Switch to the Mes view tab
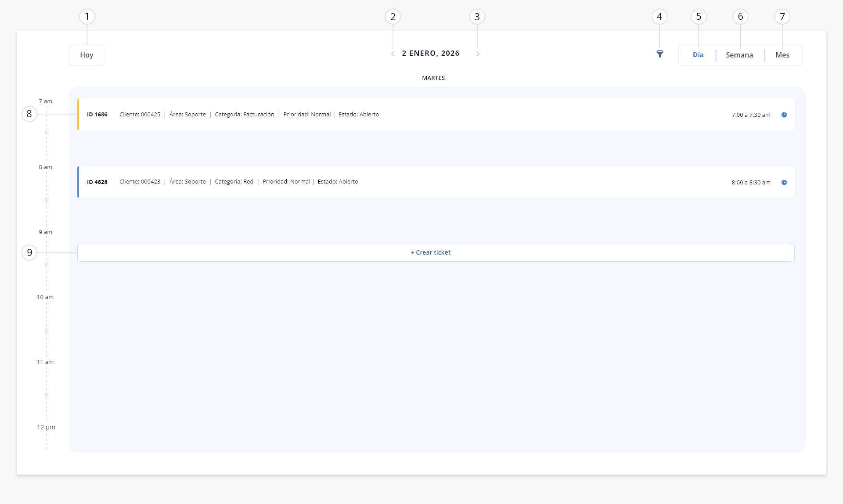 (782, 55)
